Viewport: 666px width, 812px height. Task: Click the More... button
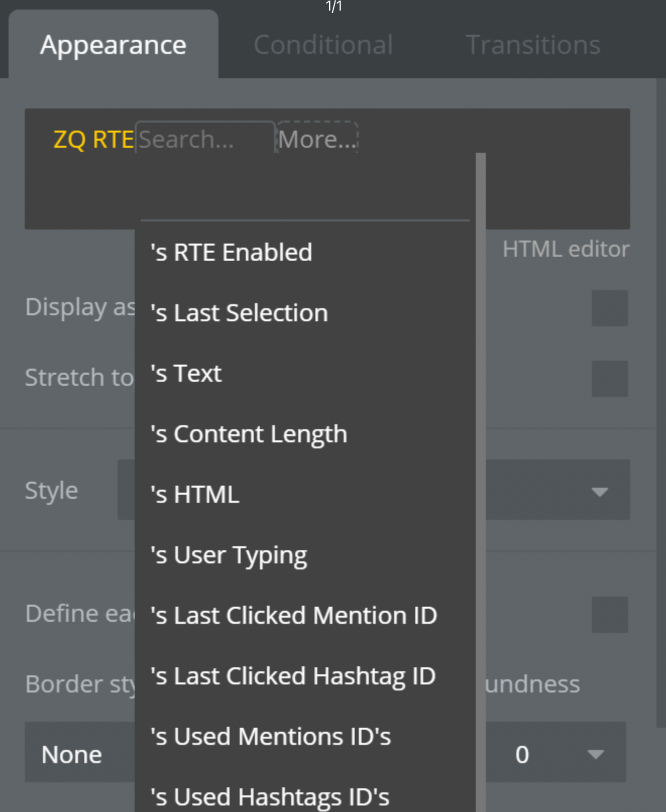click(317, 139)
